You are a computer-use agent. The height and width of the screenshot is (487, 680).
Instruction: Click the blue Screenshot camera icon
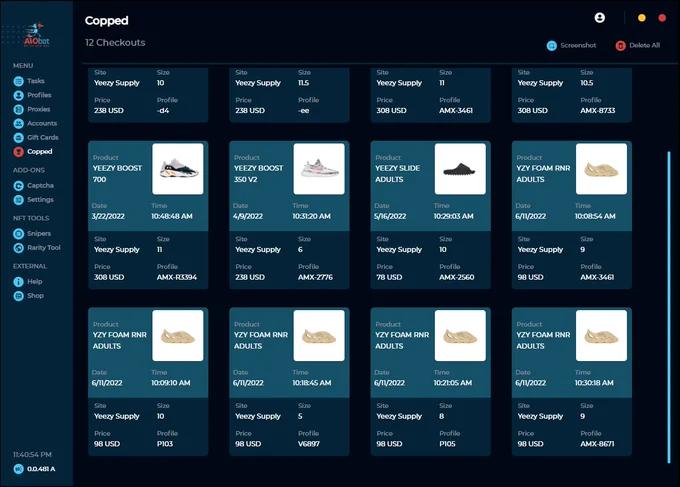[551, 46]
